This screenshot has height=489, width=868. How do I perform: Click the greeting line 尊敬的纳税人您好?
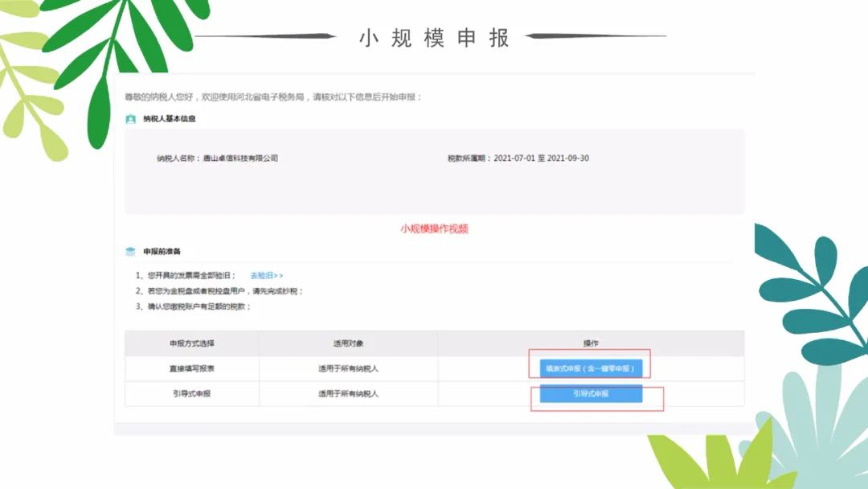tap(273, 97)
